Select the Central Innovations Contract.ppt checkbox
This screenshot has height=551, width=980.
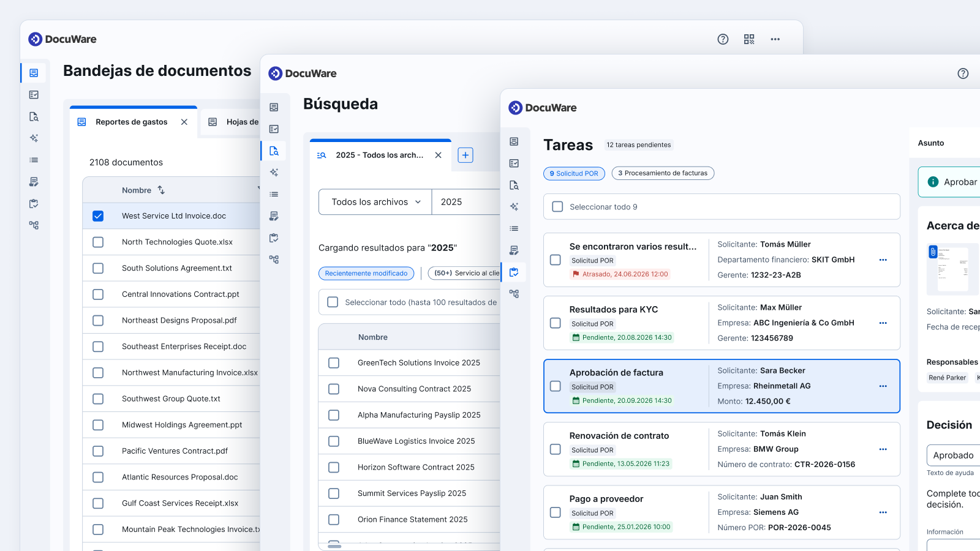pos(98,294)
